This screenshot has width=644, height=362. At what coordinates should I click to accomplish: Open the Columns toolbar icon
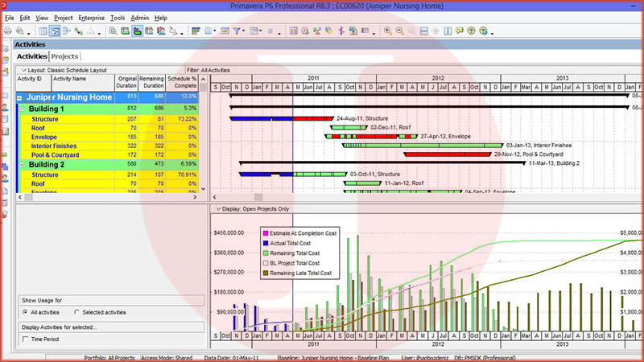pos(208,31)
